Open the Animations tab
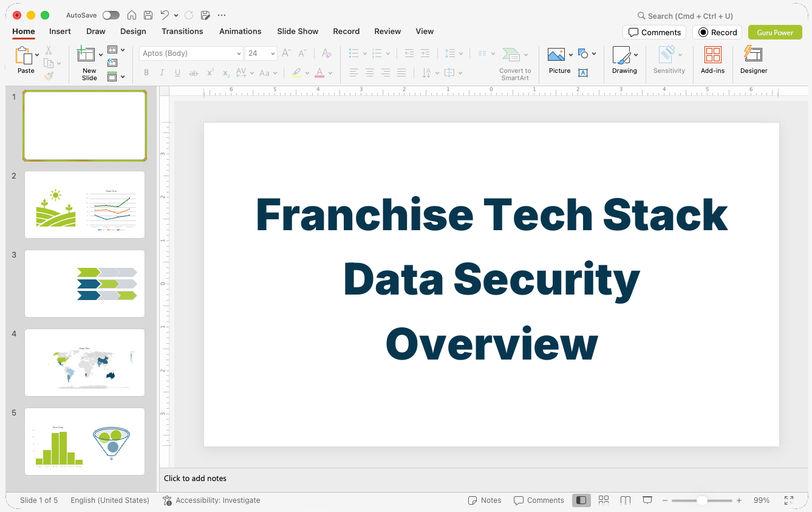Screen dimensions: 812x512 click(240, 32)
